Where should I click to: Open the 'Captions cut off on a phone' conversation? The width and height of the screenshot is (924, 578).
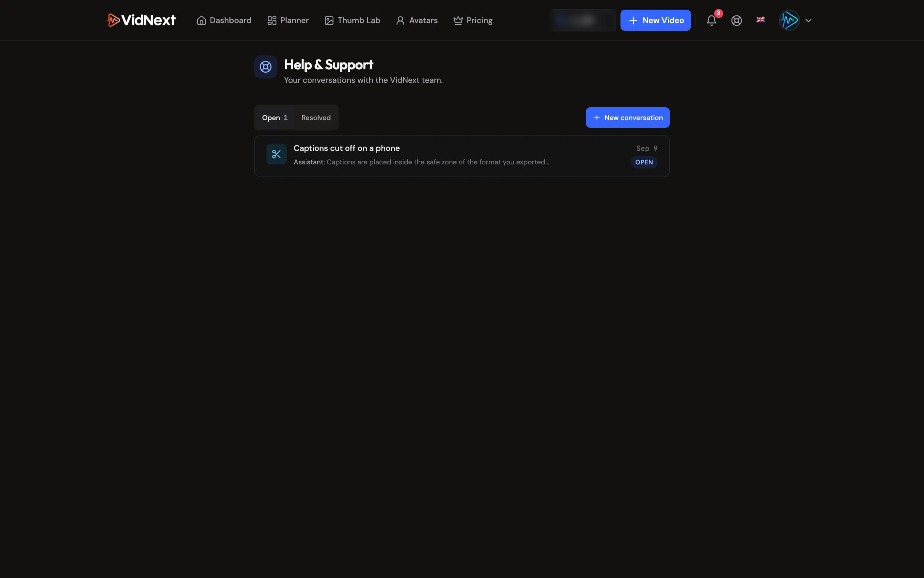[462, 156]
